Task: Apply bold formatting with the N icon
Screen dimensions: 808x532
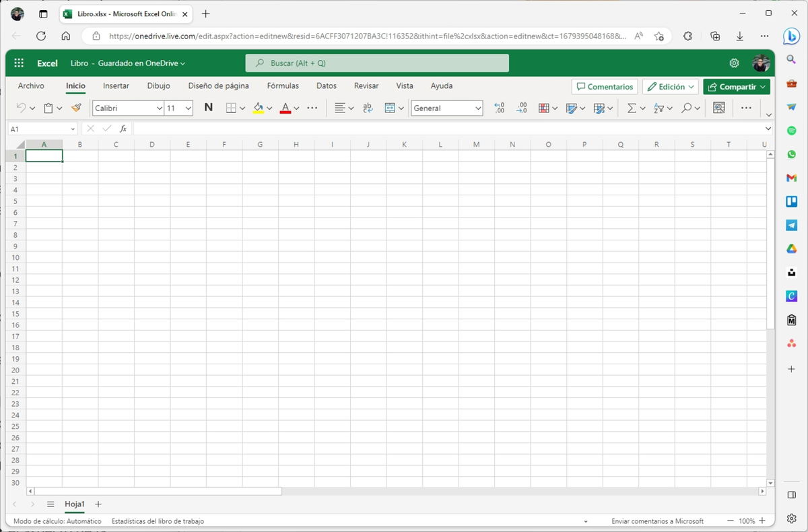Action: [209, 108]
